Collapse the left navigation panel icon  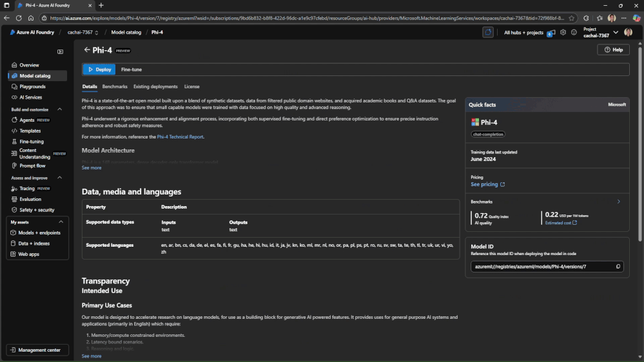(61, 52)
